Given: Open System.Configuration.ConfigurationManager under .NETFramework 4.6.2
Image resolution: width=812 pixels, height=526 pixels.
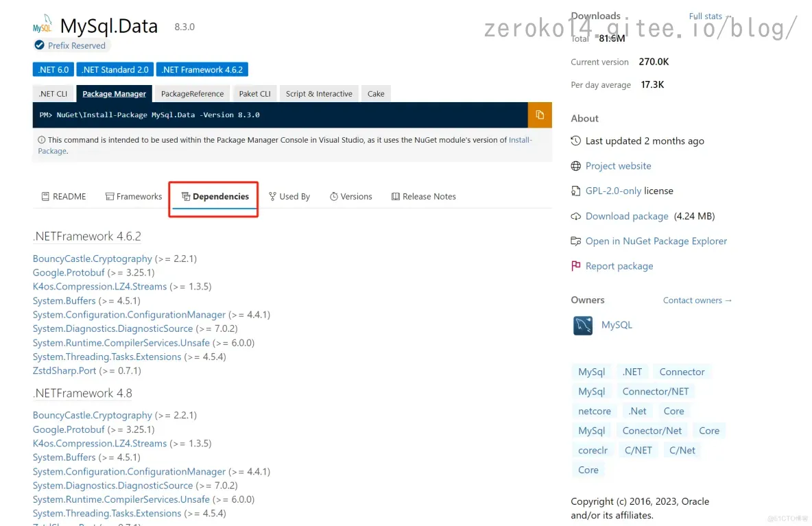Looking at the screenshot, I should point(129,315).
